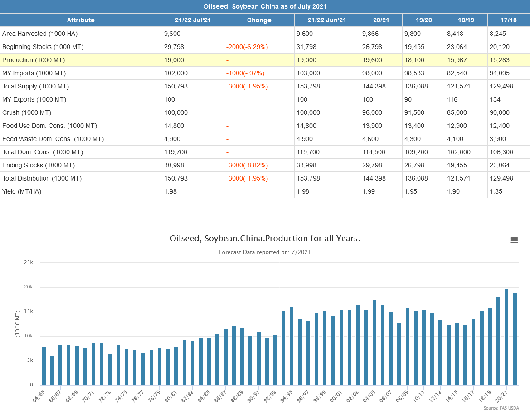Click the Oilseed, Soybean China table title
This screenshot has height=420, width=530.
265,6
